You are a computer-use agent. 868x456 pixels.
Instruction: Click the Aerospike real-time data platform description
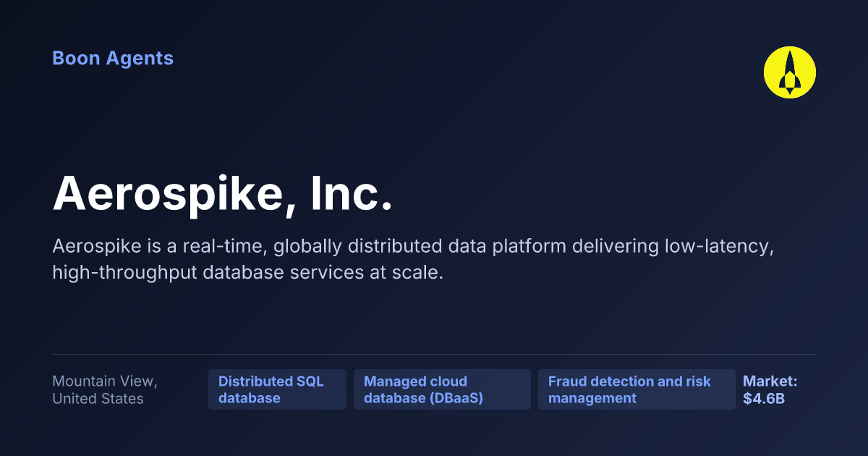click(x=414, y=259)
